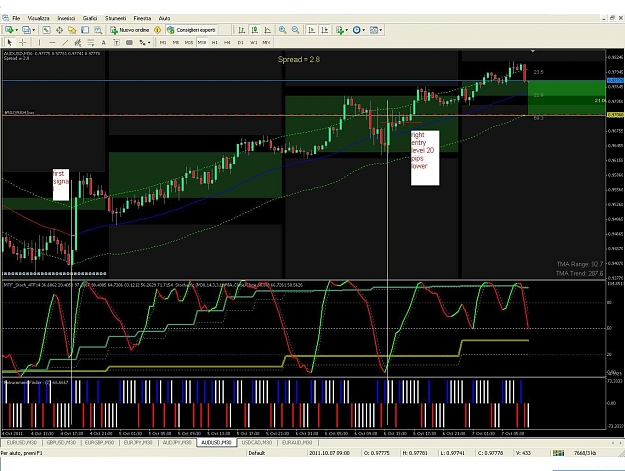Open the profiles toolbar icon
Screen dimensions: 625x471
click(26, 30)
